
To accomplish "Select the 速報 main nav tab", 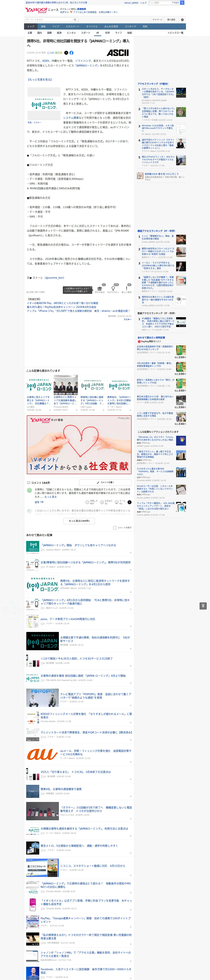I will click(43, 27).
